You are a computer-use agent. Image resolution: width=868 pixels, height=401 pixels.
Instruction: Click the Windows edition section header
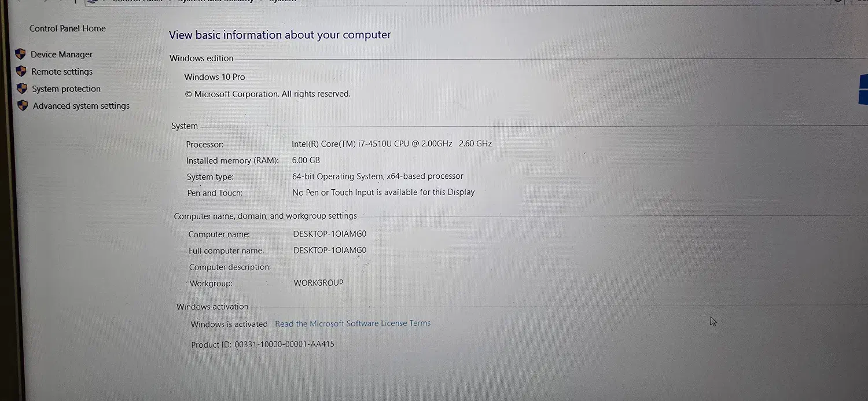tap(201, 58)
